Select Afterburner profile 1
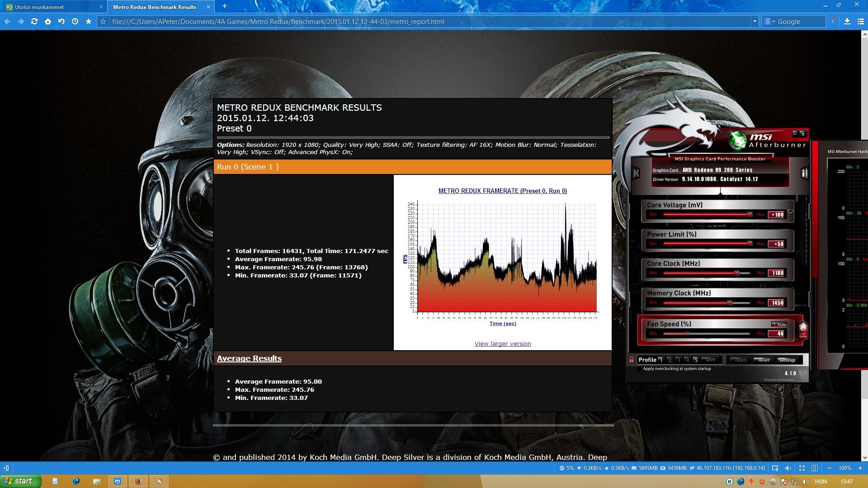This screenshot has width=868, height=488. (x=661, y=360)
